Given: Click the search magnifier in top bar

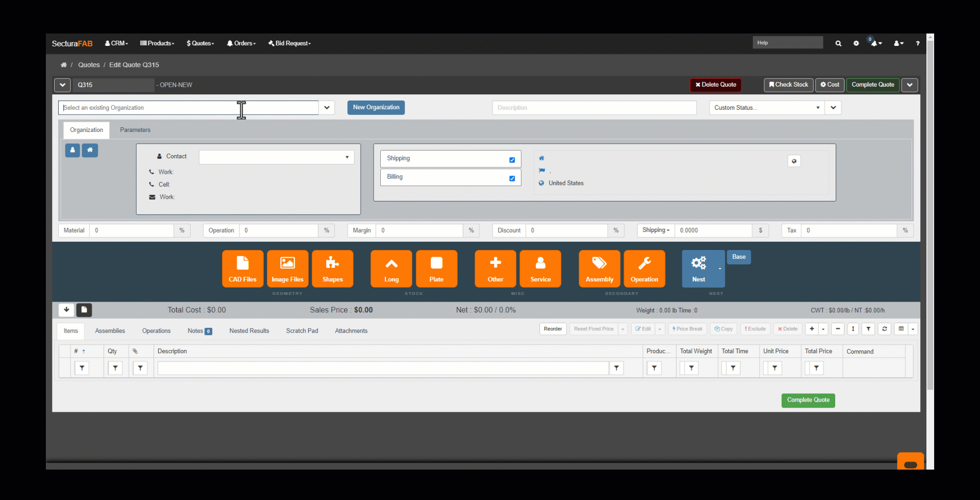Looking at the screenshot, I should click(838, 43).
